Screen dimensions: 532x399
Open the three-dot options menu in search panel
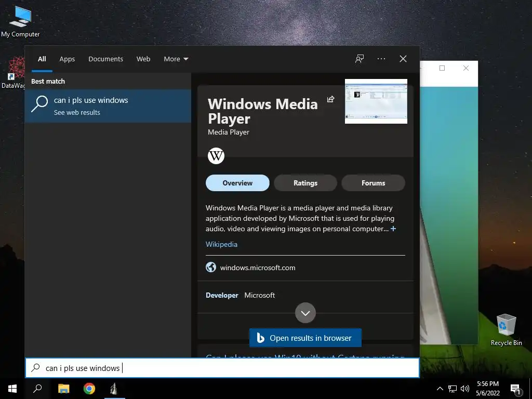(x=381, y=59)
